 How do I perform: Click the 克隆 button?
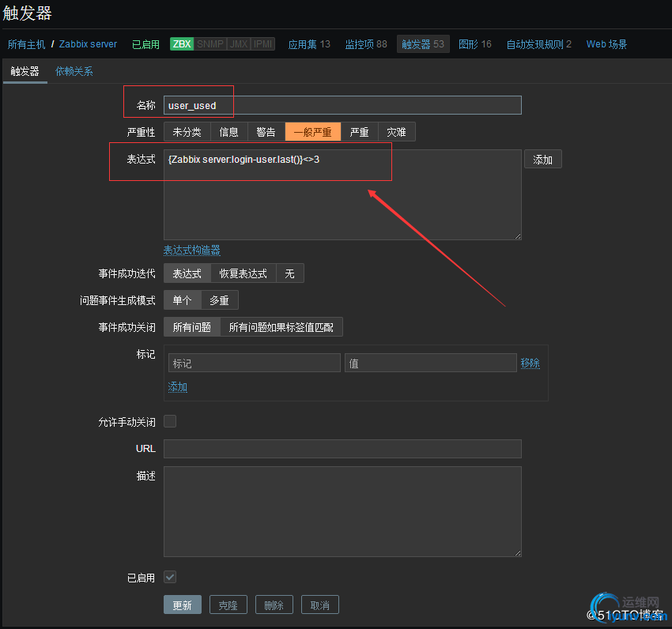coord(228,605)
